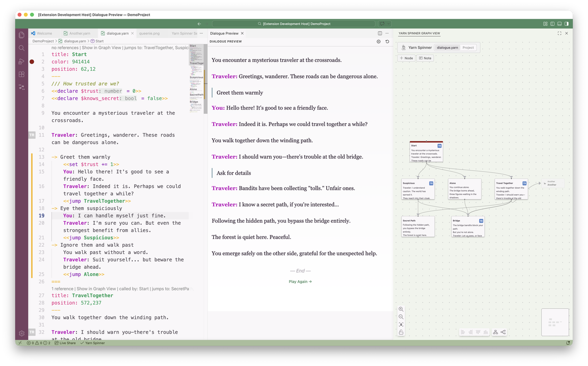Open the Search view in activity bar
Viewport: 588px width, 366px height.
[22, 48]
